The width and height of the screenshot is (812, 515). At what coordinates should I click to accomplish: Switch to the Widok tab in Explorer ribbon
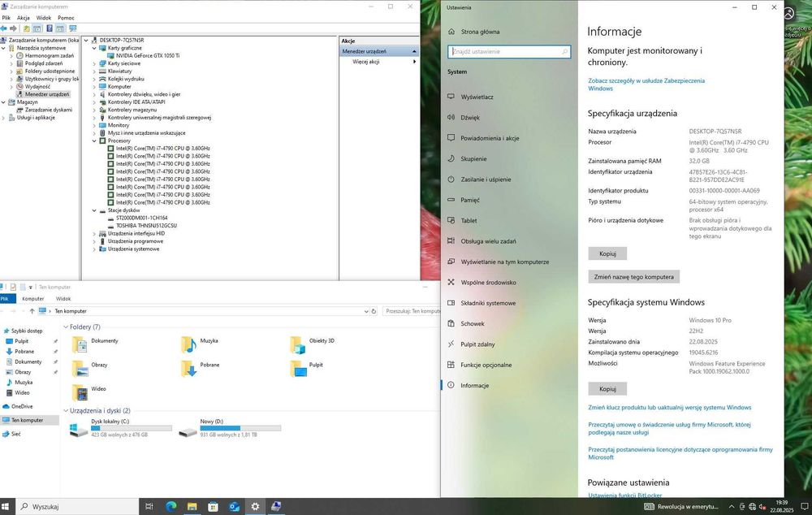(x=63, y=299)
